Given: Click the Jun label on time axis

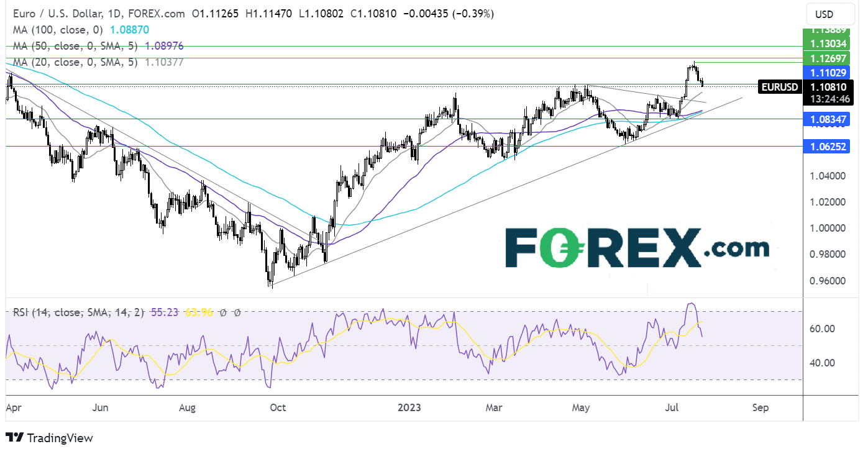Looking at the screenshot, I should tap(101, 408).
